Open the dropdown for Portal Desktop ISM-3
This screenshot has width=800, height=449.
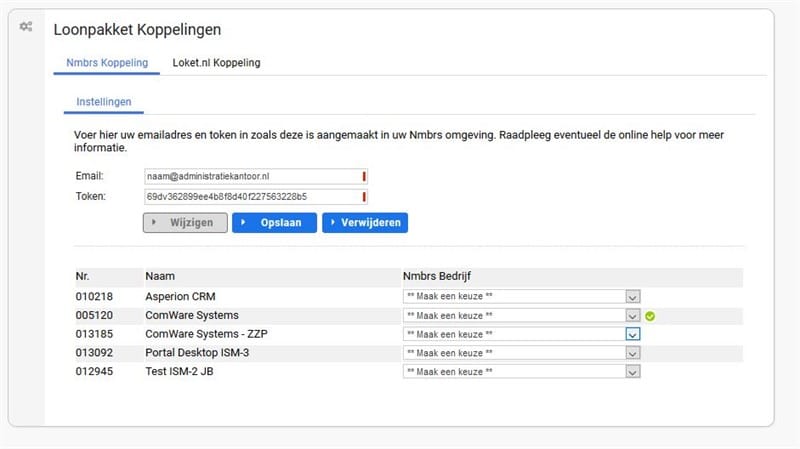coord(521,353)
